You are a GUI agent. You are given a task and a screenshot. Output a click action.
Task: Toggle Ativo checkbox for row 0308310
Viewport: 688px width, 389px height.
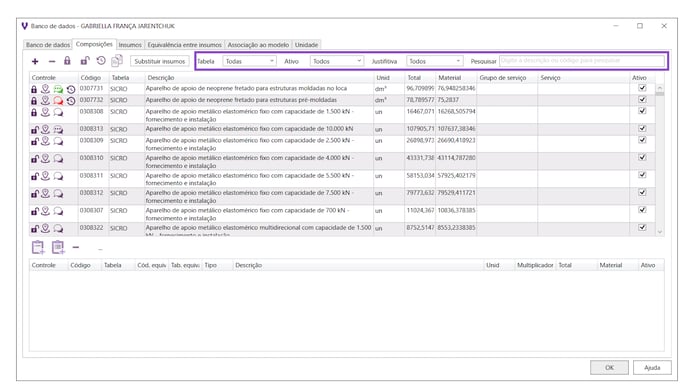click(x=642, y=157)
